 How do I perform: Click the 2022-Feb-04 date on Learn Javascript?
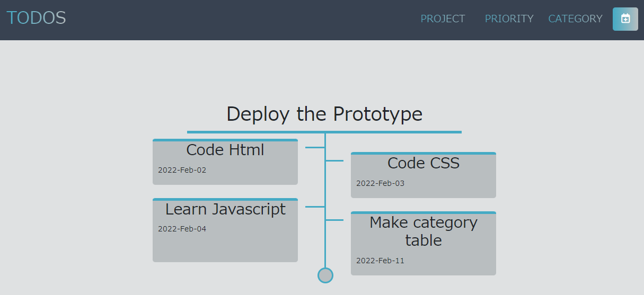pyautogui.click(x=182, y=229)
